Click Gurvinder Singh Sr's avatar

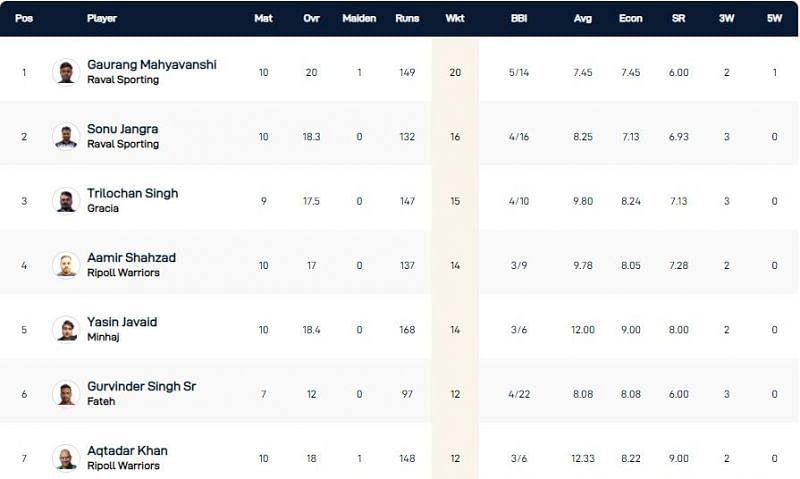click(x=66, y=394)
